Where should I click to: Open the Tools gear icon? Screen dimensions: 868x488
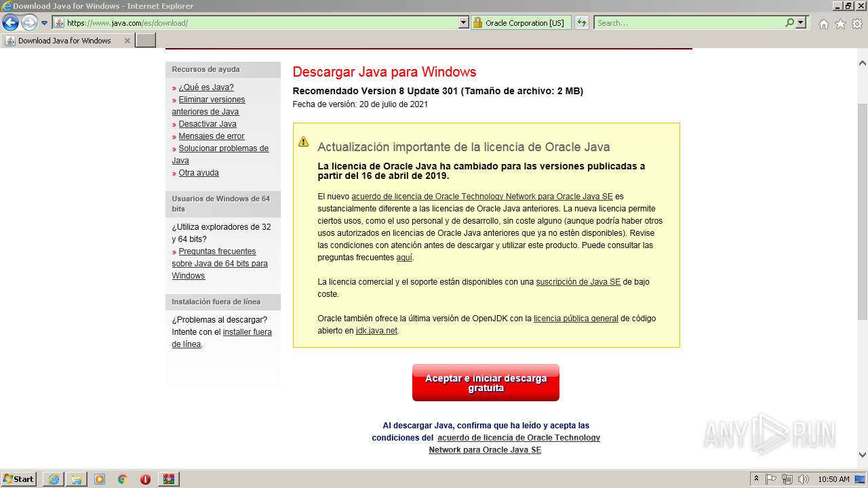click(x=857, y=24)
